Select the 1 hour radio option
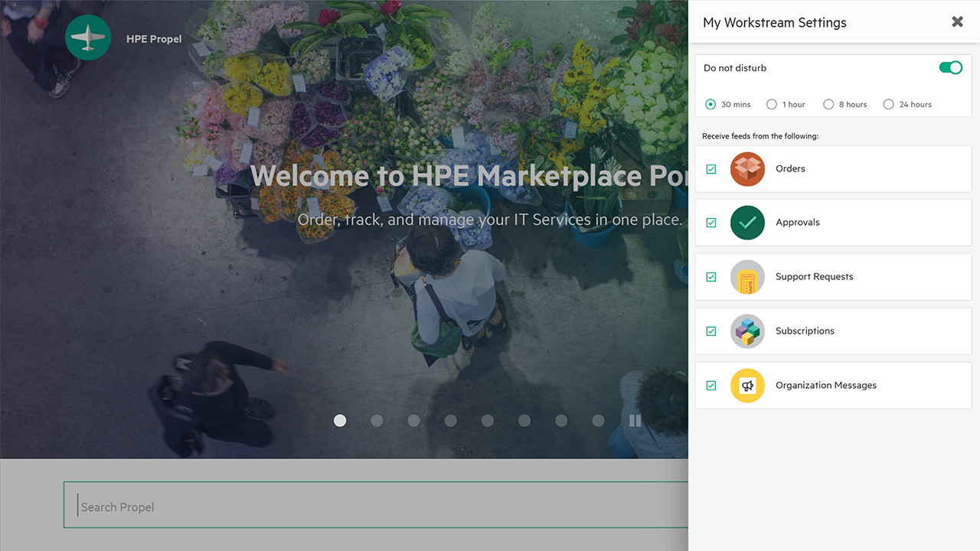 pyautogui.click(x=772, y=104)
